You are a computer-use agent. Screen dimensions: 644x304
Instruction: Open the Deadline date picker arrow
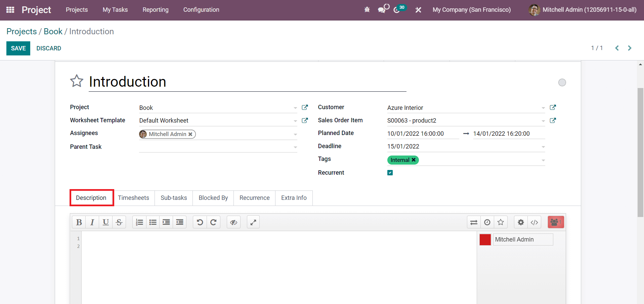(x=543, y=147)
